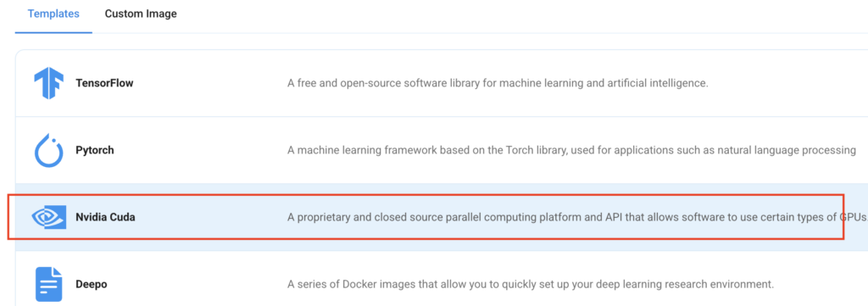Click the Nvidia eye logo icon
This screenshot has height=306, width=868.
[49, 218]
